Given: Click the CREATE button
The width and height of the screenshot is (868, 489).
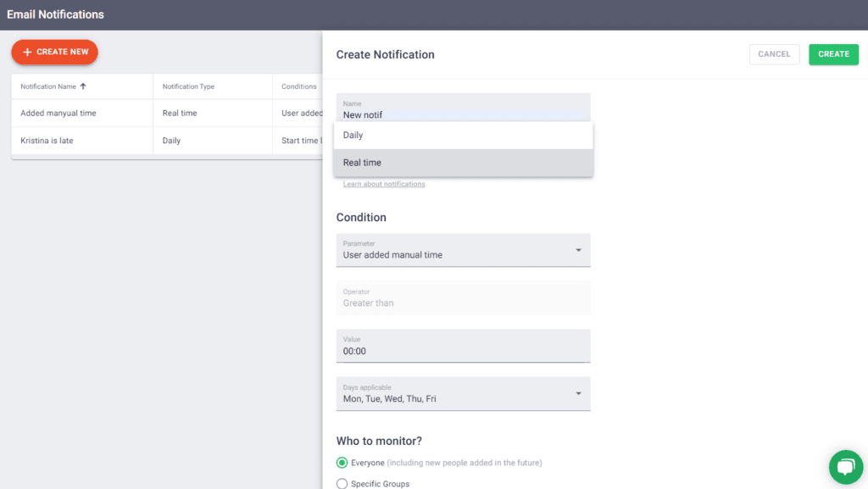Looking at the screenshot, I should pos(833,53).
